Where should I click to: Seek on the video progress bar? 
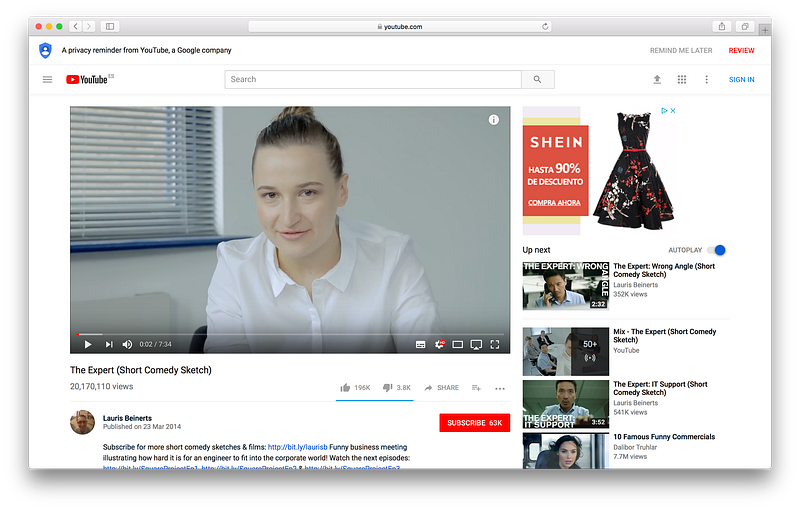tap(290, 334)
